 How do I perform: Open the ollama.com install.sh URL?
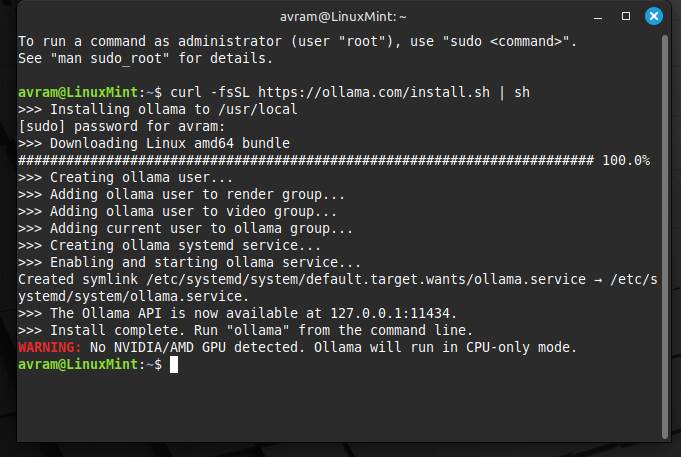tap(382, 92)
